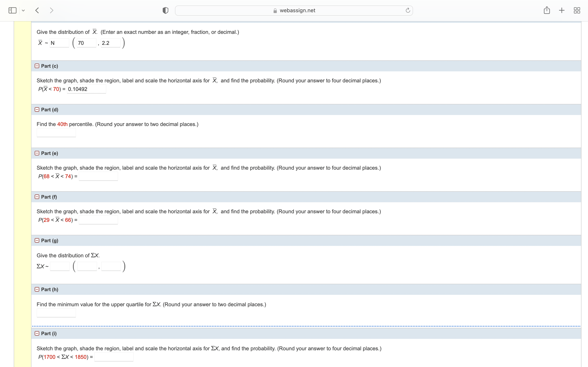Open the Privacy Report shield
Viewport: 588px width, 367px height.
pyautogui.click(x=165, y=10)
